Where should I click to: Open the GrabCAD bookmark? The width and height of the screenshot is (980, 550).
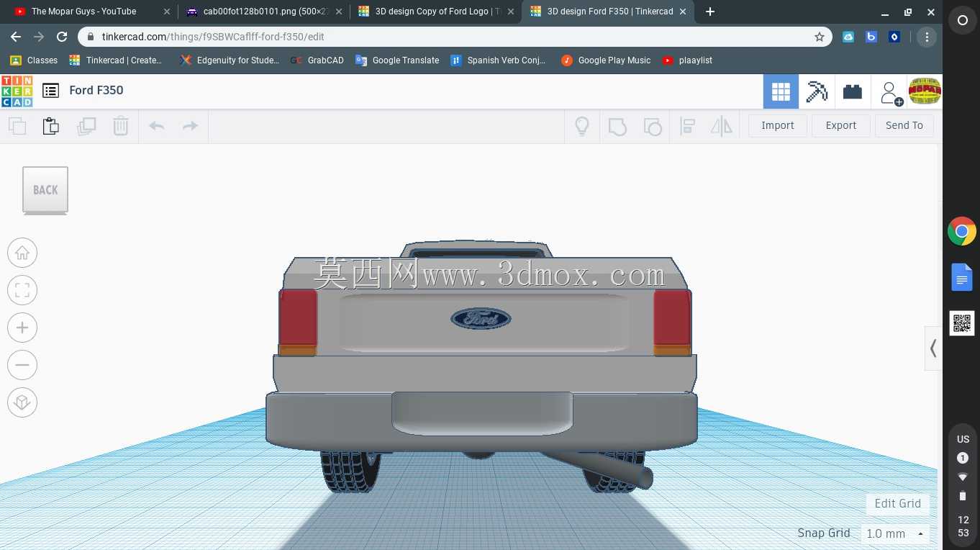[x=317, y=60]
